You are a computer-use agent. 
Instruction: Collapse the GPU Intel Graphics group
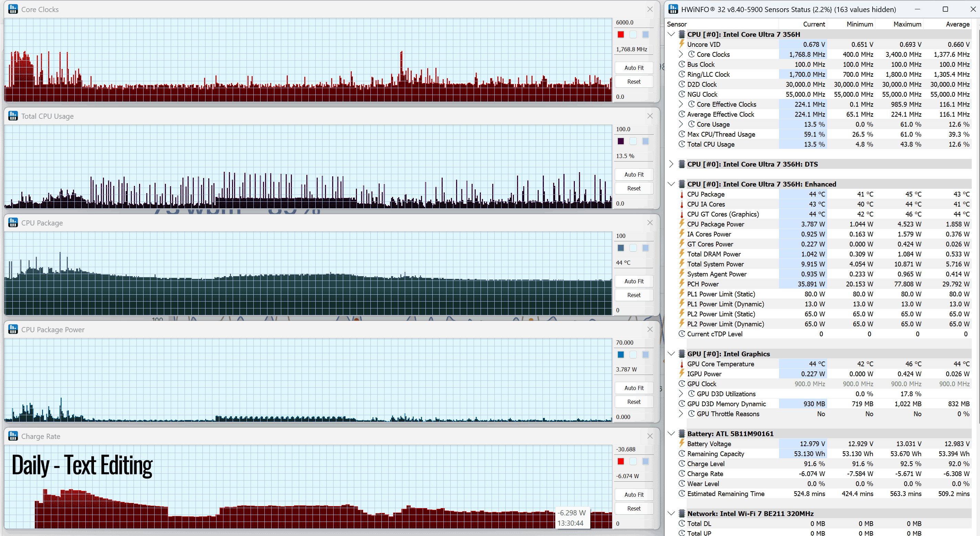tap(672, 354)
